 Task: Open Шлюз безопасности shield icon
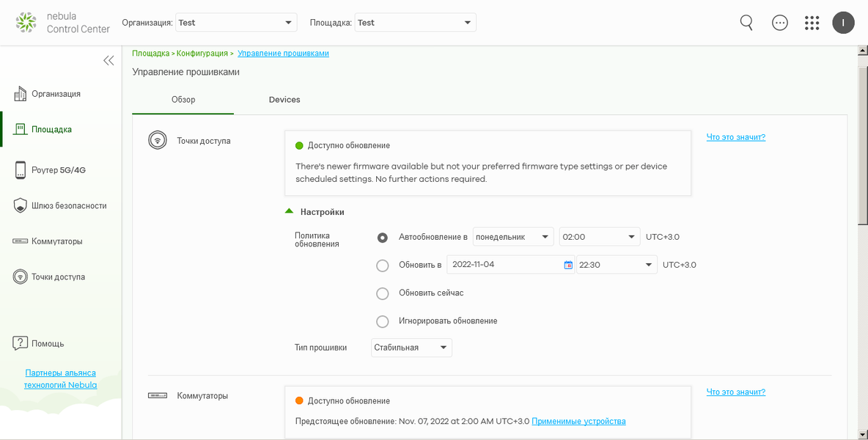point(21,206)
